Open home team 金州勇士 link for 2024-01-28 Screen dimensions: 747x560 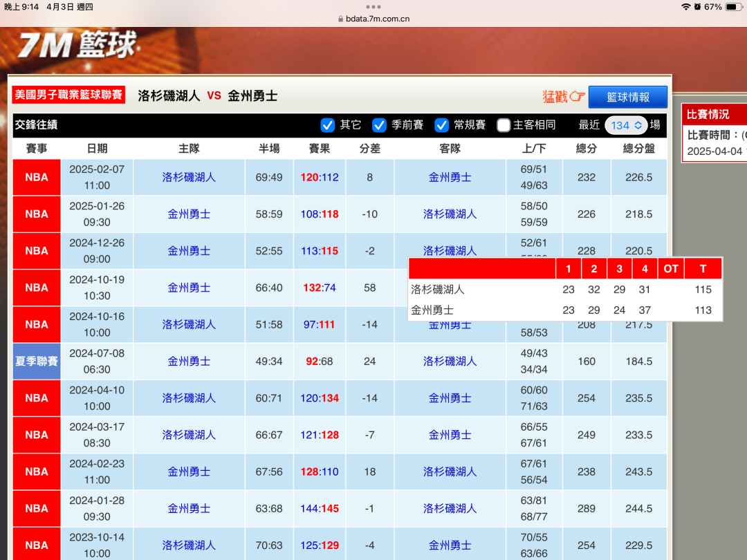[x=189, y=508]
